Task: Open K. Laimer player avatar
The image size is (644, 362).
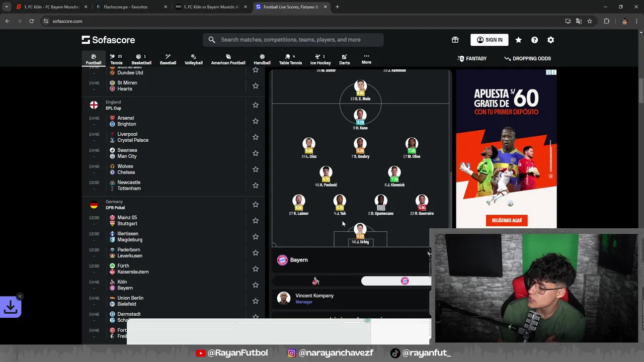Action: point(299,201)
